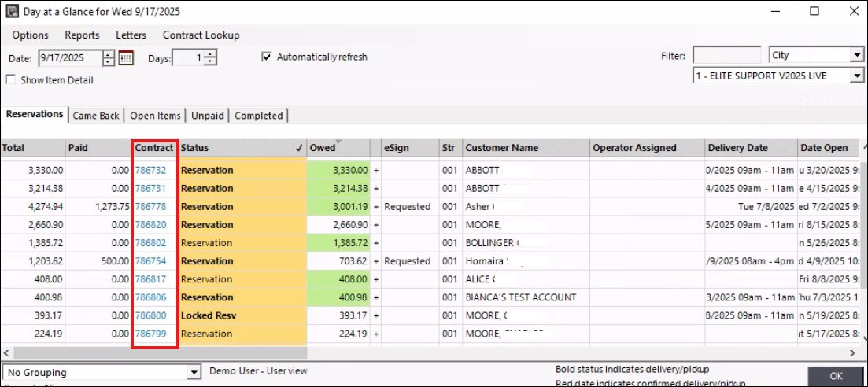The width and height of the screenshot is (868, 387).
Task: Open contract link 786778
Action: (x=150, y=207)
